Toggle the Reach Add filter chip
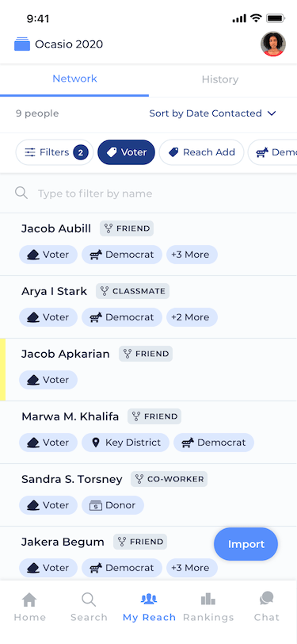This screenshot has width=297, height=644. click(201, 152)
